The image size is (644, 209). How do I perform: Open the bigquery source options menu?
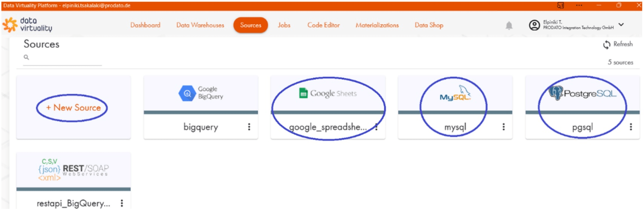click(x=249, y=127)
